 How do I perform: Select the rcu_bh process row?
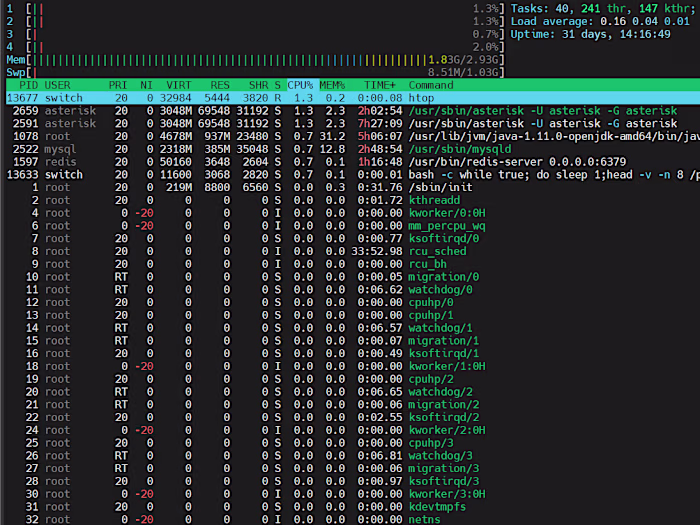pyautogui.click(x=353, y=264)
